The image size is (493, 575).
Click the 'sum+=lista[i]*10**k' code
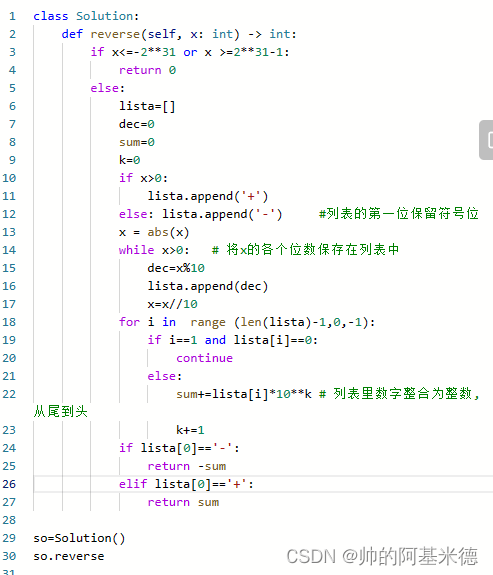(x=244, y=394)
